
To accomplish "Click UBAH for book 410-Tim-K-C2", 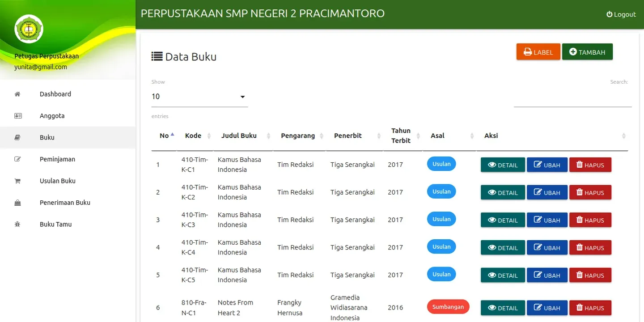I will [547, 193].
